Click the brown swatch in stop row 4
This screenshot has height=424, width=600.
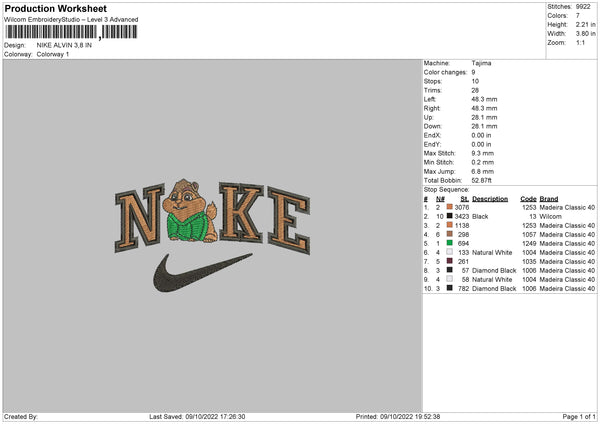(450, 234)
